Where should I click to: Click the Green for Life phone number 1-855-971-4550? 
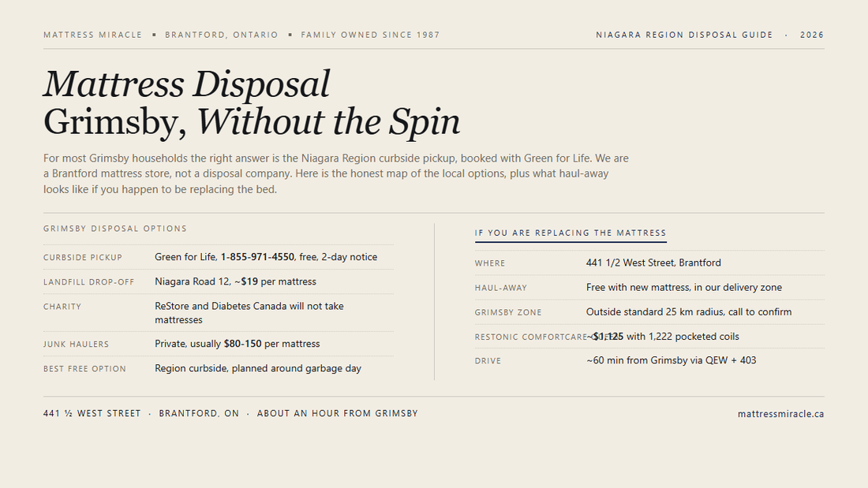point(257,257)
